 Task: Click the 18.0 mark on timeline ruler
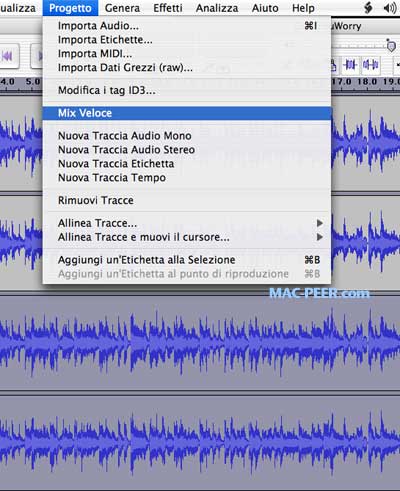point(367,82)
